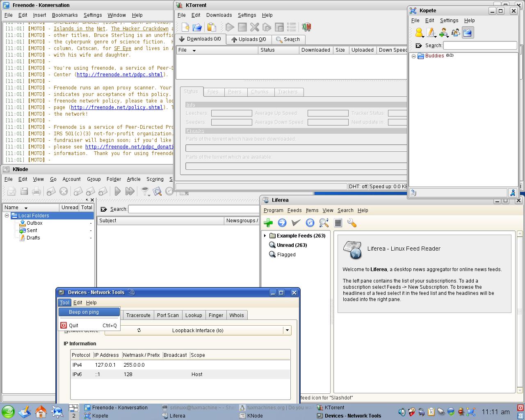Switch to the Lookup tab
525x420 pixels.
(x=194, y=315)
